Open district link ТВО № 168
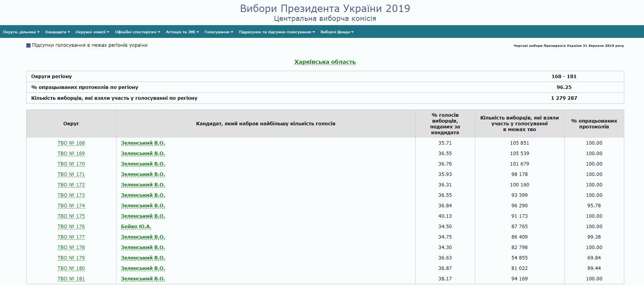Image resolution: width=644 pixels, height=285 pixels. [x=71, y=143]
